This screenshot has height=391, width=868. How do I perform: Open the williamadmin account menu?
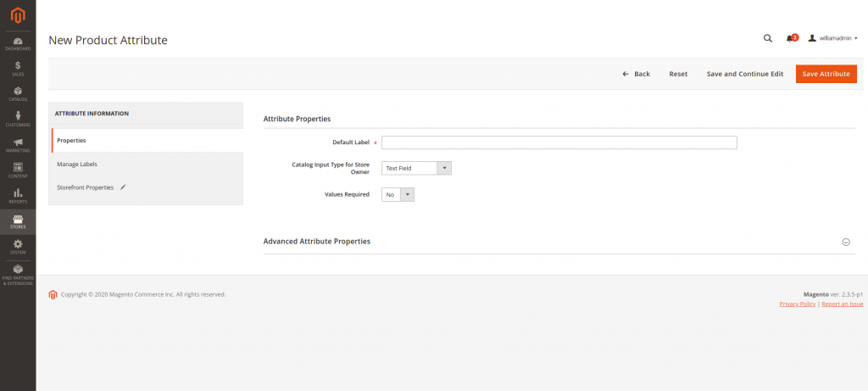pyautogui.click(x=833, y=38)
